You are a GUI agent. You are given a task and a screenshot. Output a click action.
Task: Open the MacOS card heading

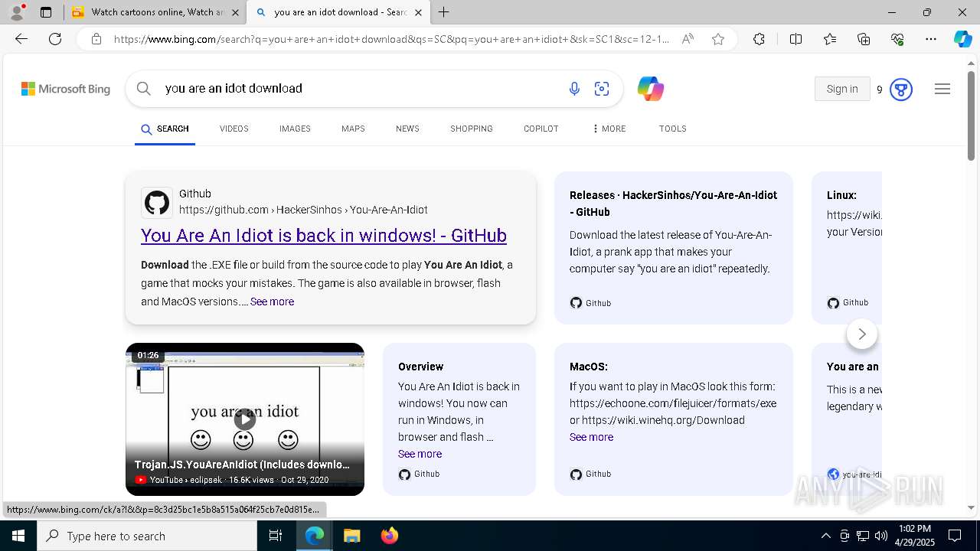pyautogui.click(x=589, y=367)
